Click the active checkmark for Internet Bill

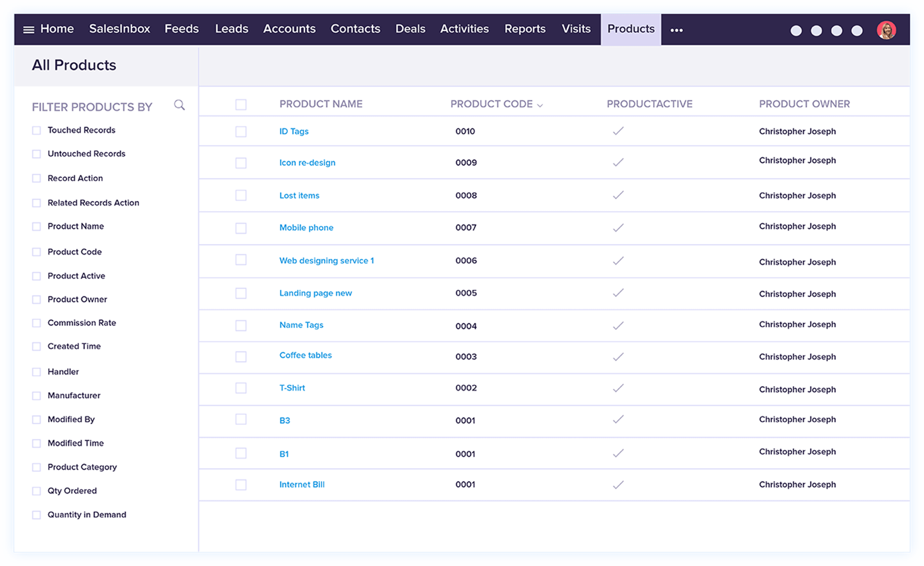(618, 485)
